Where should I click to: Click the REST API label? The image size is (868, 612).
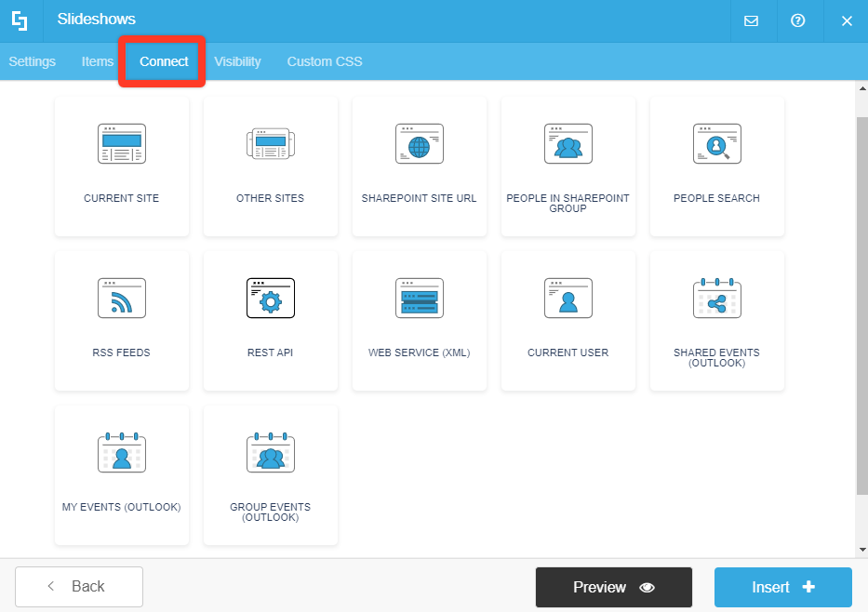271,353
